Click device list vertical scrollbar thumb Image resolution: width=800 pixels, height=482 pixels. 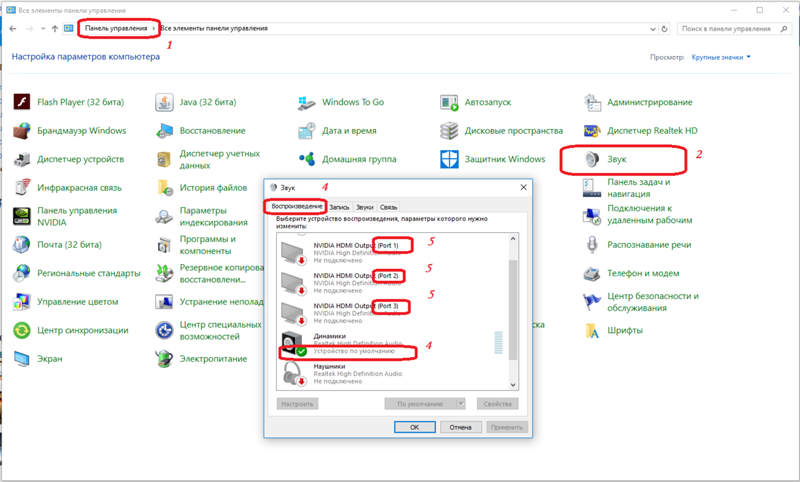tap(513, 310)
